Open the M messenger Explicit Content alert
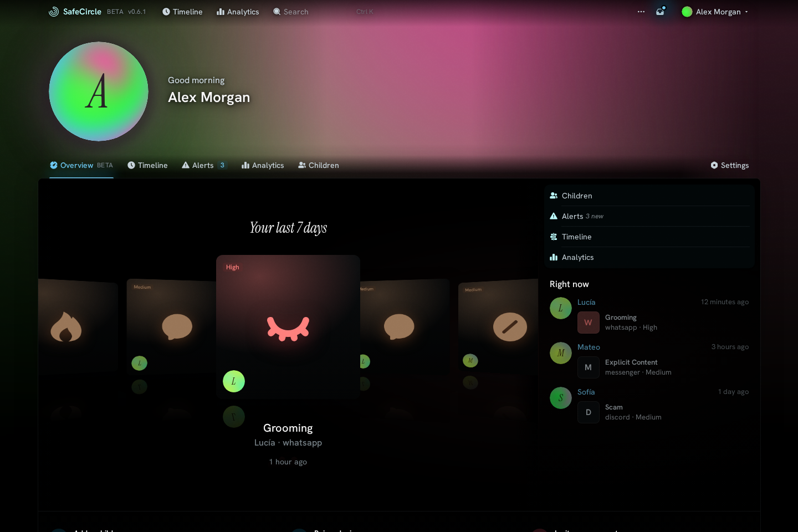This screenshot has height=532, width=798. coord(663,367)
